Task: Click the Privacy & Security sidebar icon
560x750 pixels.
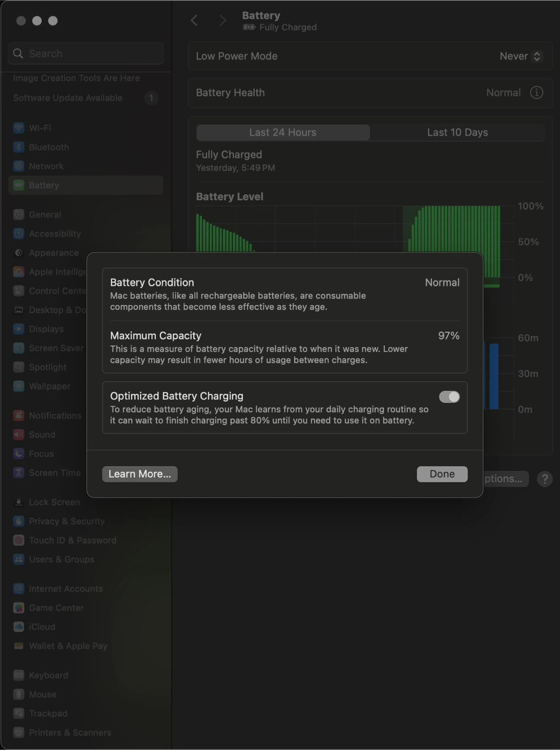Action: coord(19,521)
